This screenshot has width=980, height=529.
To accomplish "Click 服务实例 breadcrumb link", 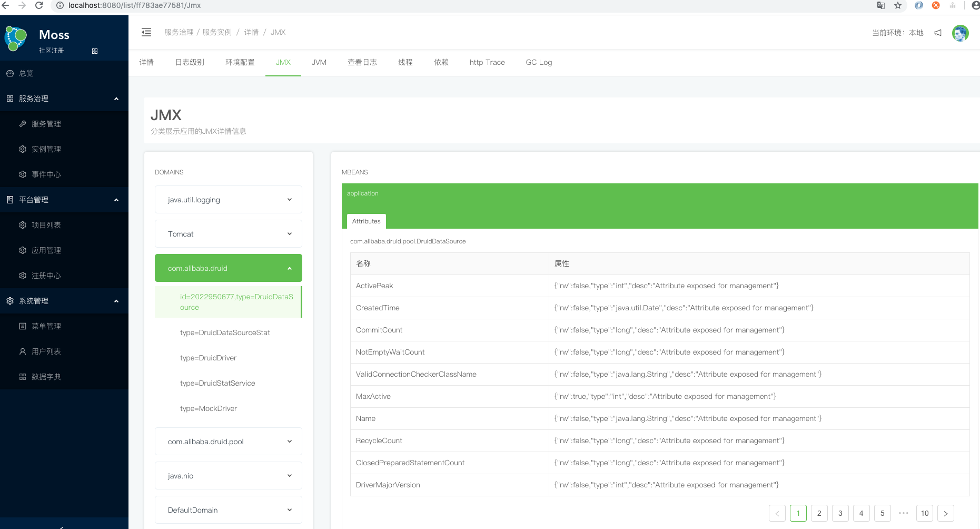I will click(x=217, y=32).
